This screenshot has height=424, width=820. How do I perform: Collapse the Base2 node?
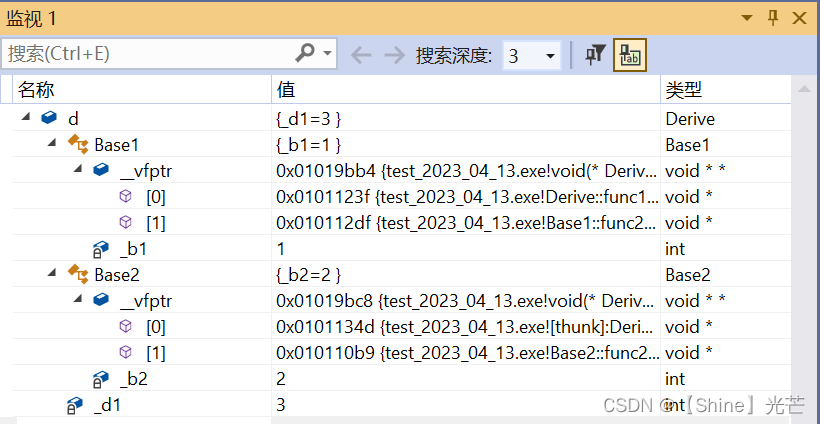point(51,273)
